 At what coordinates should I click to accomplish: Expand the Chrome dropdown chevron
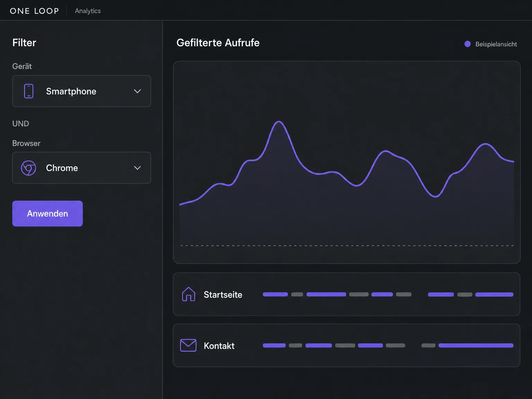click(x=138, y=168)
